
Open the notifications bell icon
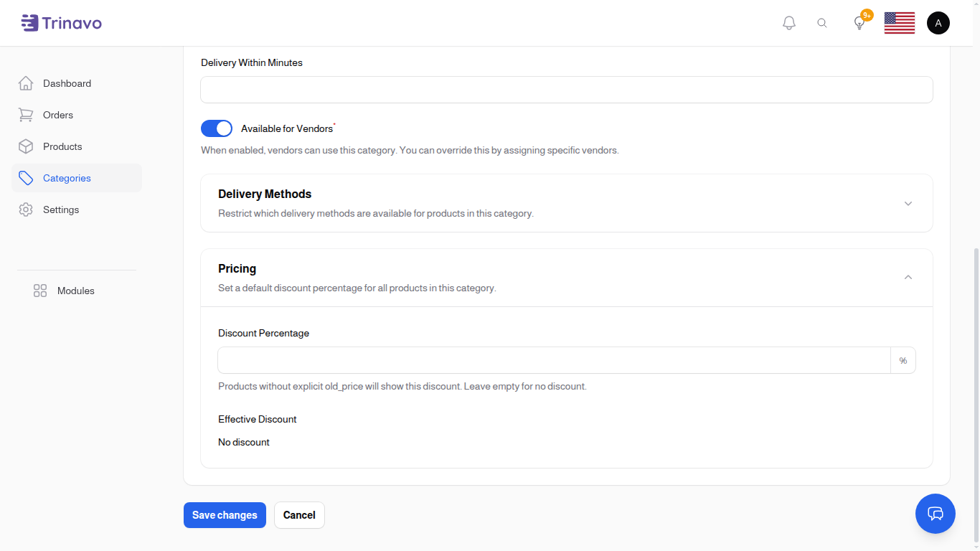pos(788,22)
